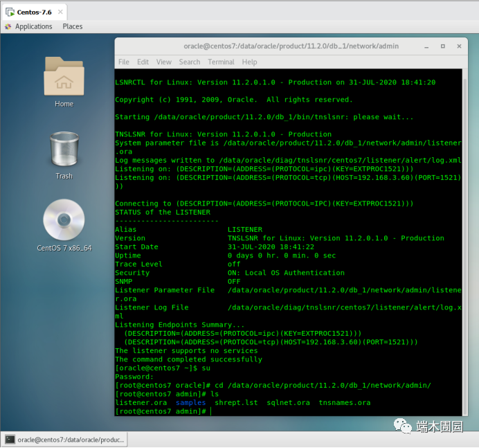Click the Applications menu foot icon

(x=8, y=26)
